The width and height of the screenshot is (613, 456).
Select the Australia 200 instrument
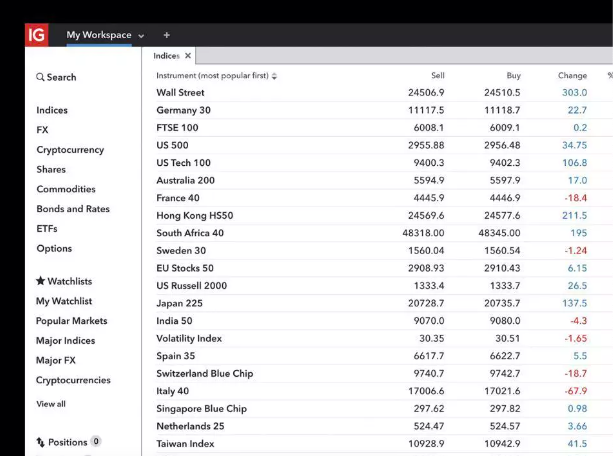click(x=185, y=180)
